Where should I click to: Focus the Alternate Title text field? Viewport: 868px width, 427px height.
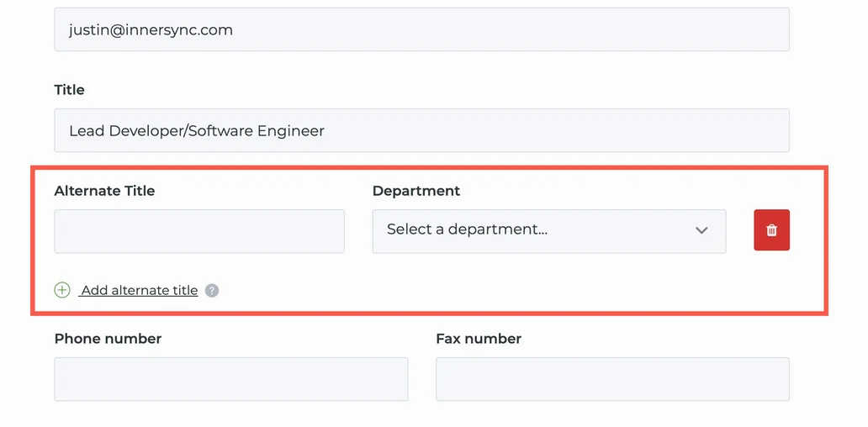point(199,231)
